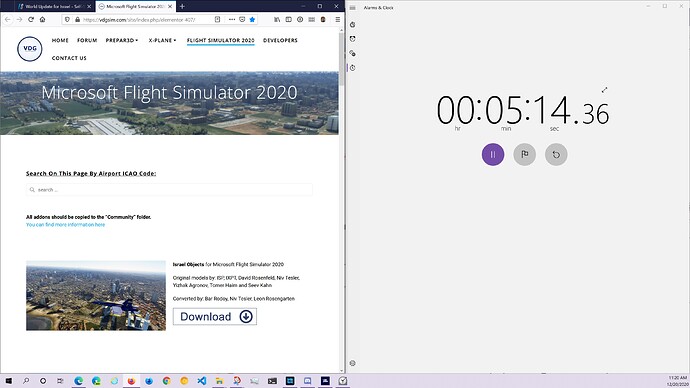Toggle reader view in address bar
This screenshot has width=690, height=388.
(217, 19)
